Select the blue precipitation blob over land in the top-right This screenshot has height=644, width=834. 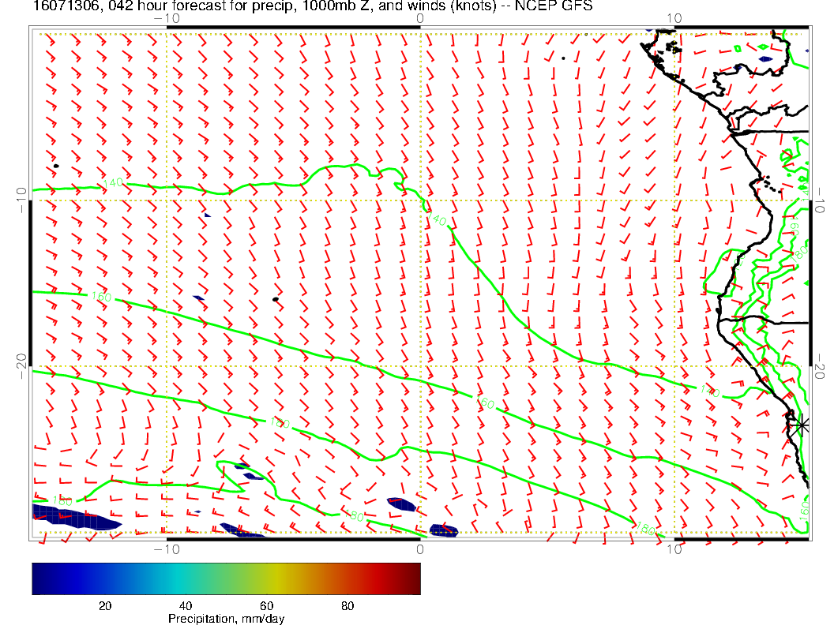pyautogui.click(x=764, y=58)
